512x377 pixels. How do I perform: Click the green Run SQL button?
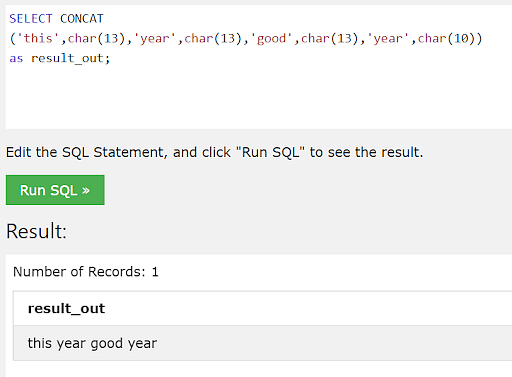click(55, 190)
